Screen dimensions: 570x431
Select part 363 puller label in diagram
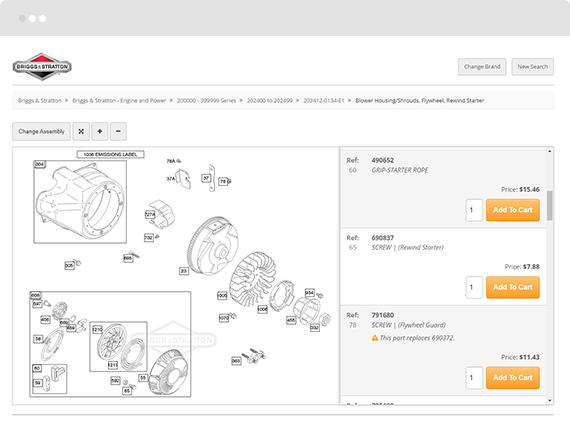click(x=236, y=361)
